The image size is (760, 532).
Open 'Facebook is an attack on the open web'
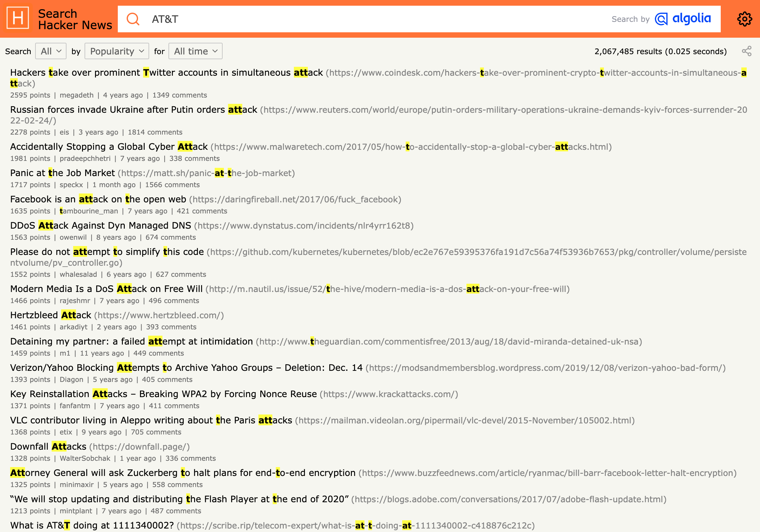coord(98,199)
